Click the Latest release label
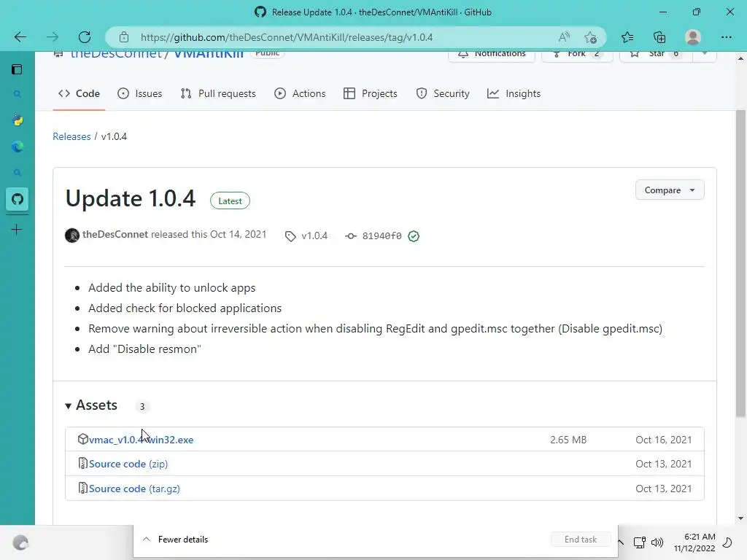The height and width of the screenshot is (560, 747). click(230, 201)
